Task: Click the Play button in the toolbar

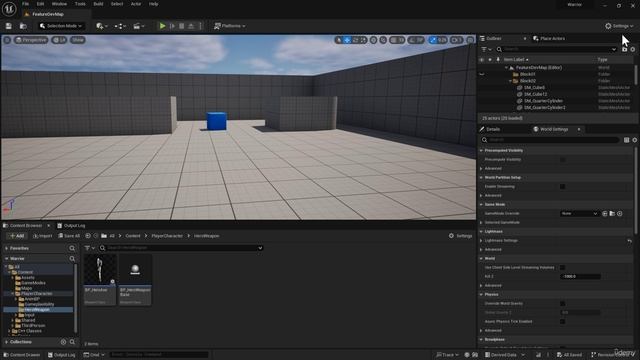Action: click(162, 26)
